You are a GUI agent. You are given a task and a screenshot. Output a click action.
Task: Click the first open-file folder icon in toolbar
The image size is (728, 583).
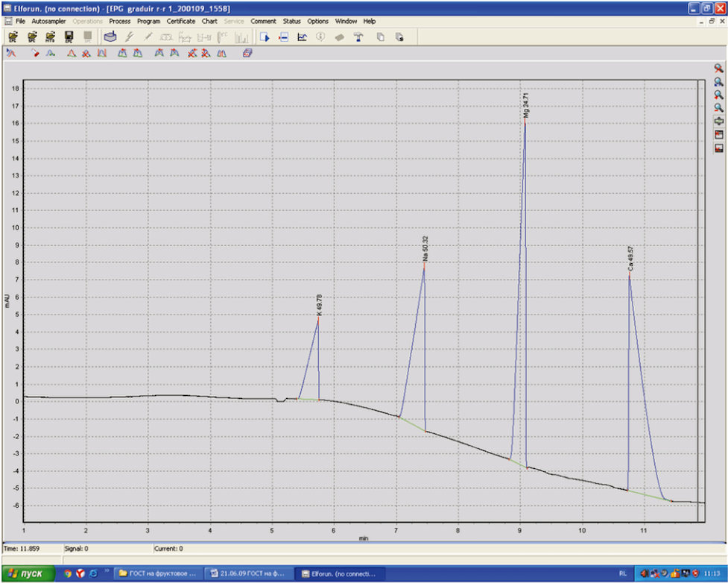coord(13,37)
